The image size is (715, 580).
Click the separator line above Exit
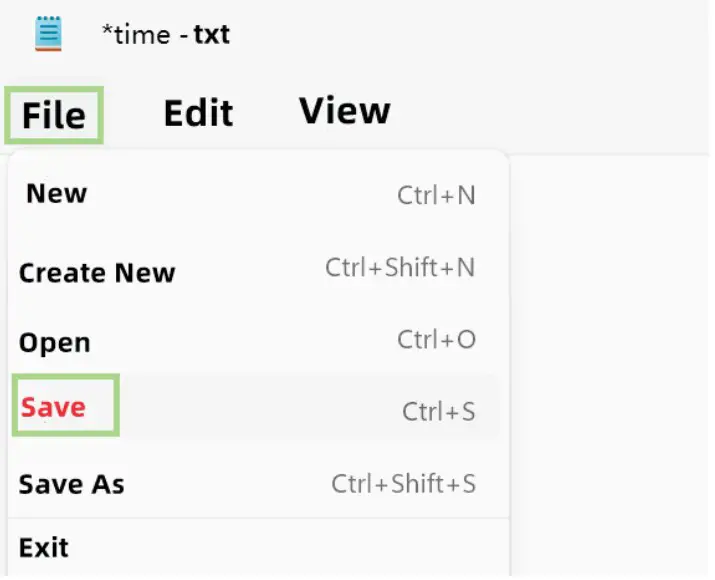(x=258, y=518)
